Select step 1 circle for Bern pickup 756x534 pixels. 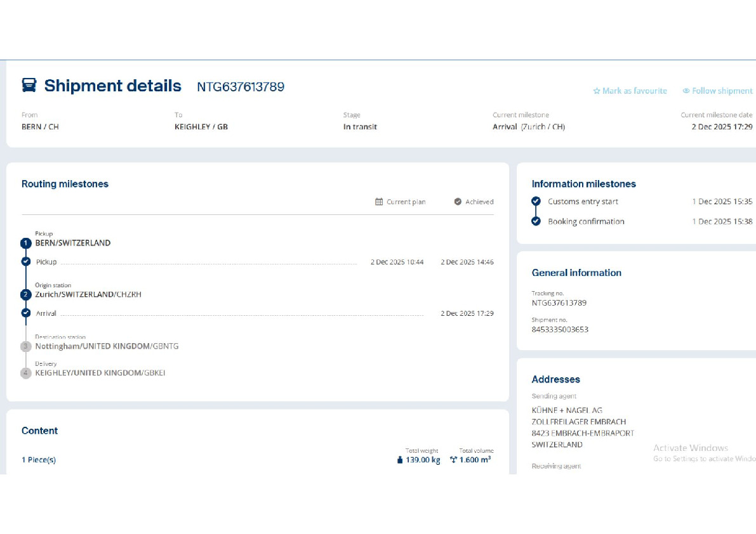tap(25, 243)
